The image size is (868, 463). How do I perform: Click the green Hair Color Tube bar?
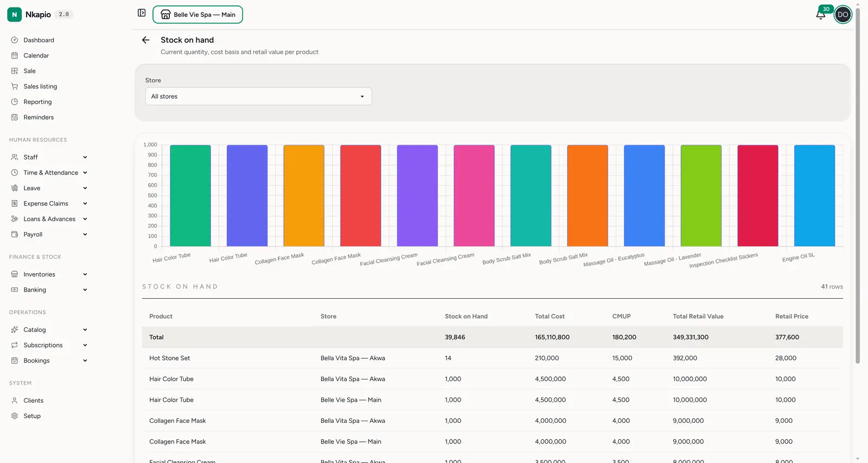[190, 196]
